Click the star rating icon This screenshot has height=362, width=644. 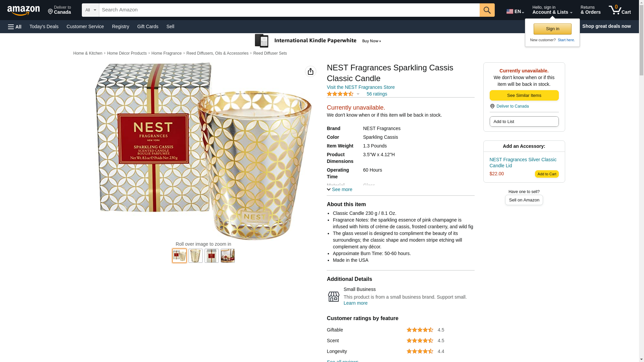point(340,94)
